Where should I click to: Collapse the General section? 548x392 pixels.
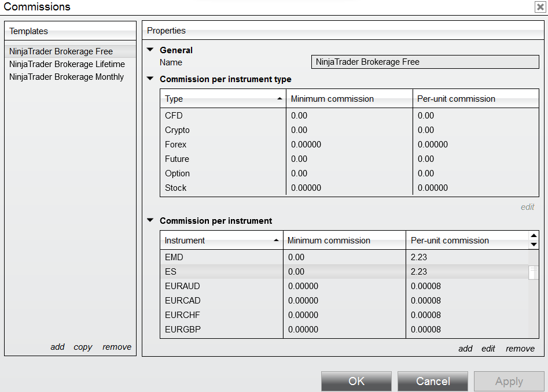point(150,50)
